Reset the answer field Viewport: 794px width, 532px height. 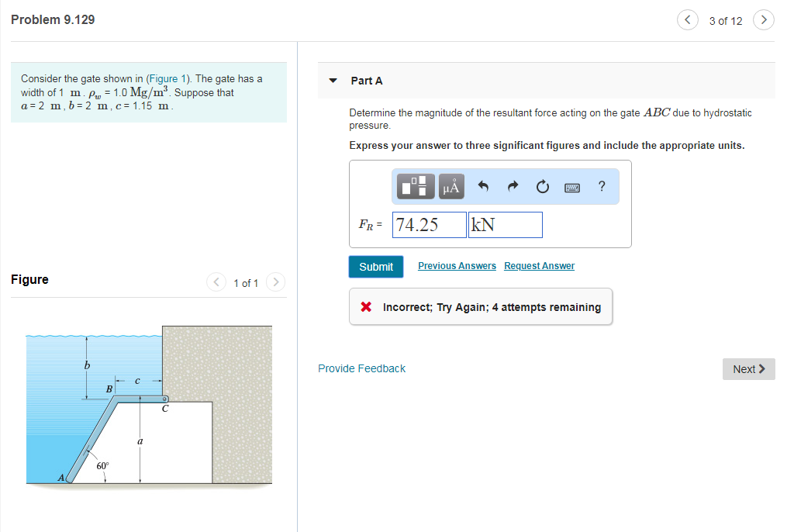tap(542, 186)
